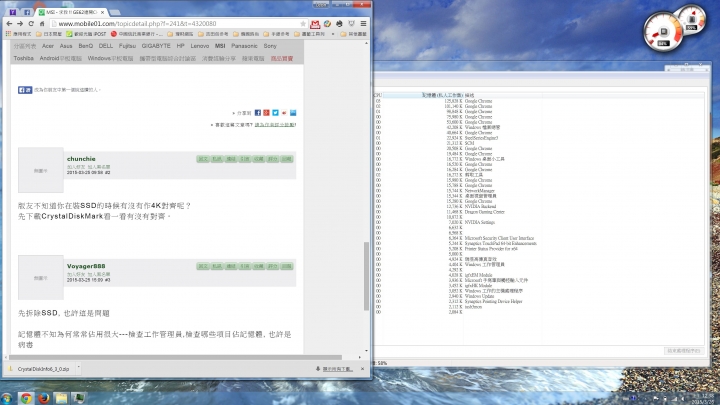Screen dimensions: 720x405
Task: Click Chrome's forward arrow
Action: pyautogui.click(x=20, y=23)
